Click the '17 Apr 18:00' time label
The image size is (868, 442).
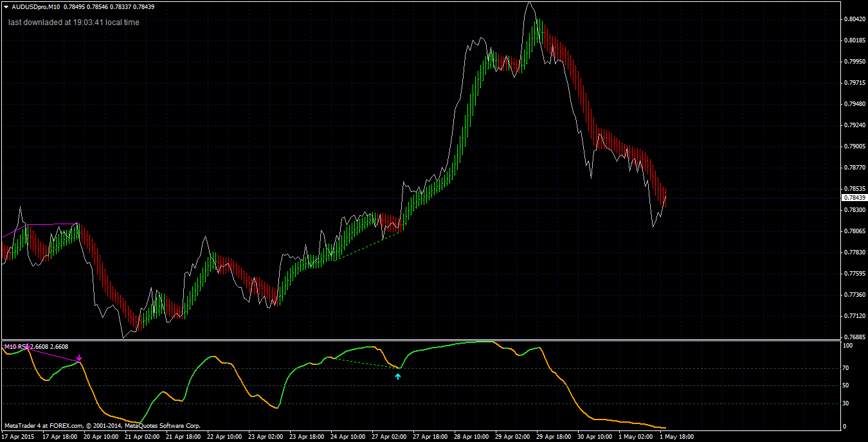[x=60, y=437]
